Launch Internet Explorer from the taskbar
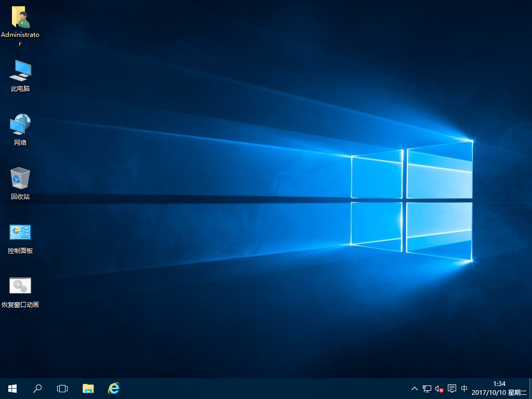The width and height of the screenshot is (532, 399). pos(113,388)
